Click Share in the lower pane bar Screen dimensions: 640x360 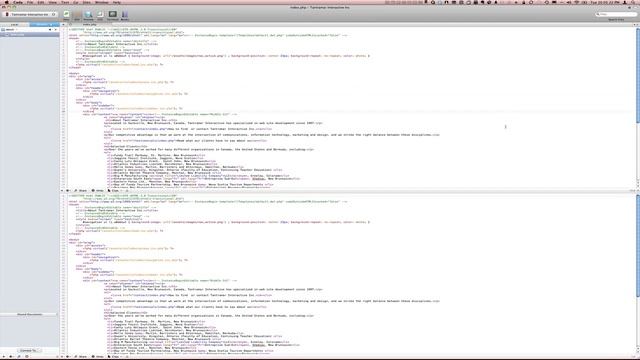pos(80,357)
